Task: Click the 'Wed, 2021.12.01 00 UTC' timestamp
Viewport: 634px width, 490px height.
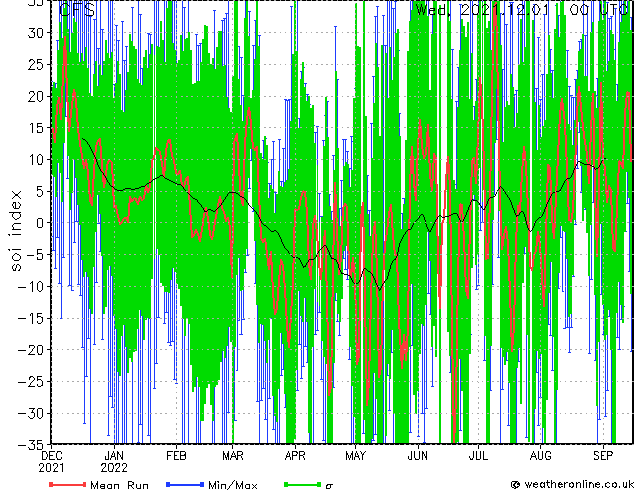Action: pos(523,10)
